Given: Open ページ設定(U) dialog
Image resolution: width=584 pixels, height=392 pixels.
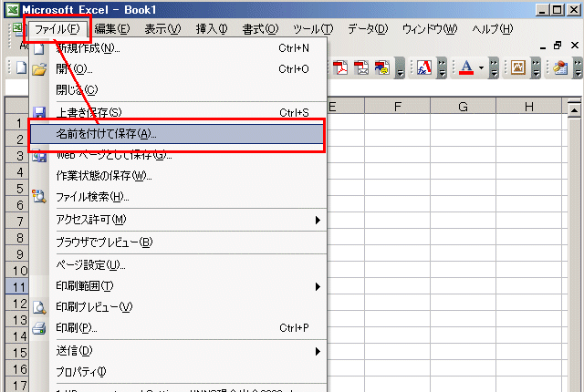Looking at the screenshot, I should (179, 265).
